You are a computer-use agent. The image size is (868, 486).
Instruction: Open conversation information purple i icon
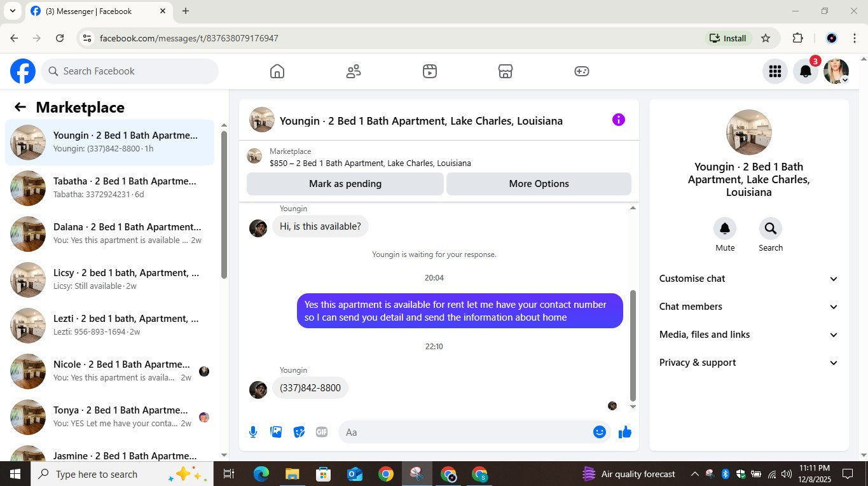[x=619, y=120]
